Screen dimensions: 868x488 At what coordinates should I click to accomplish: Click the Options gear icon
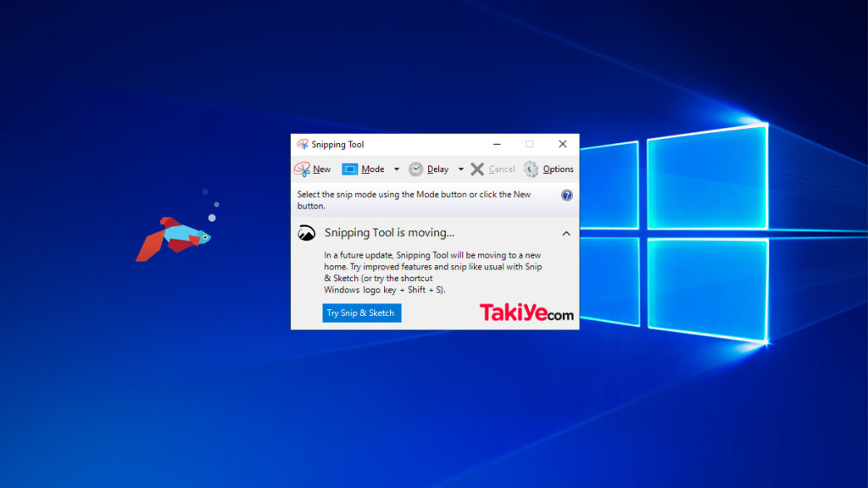point(531,169)
